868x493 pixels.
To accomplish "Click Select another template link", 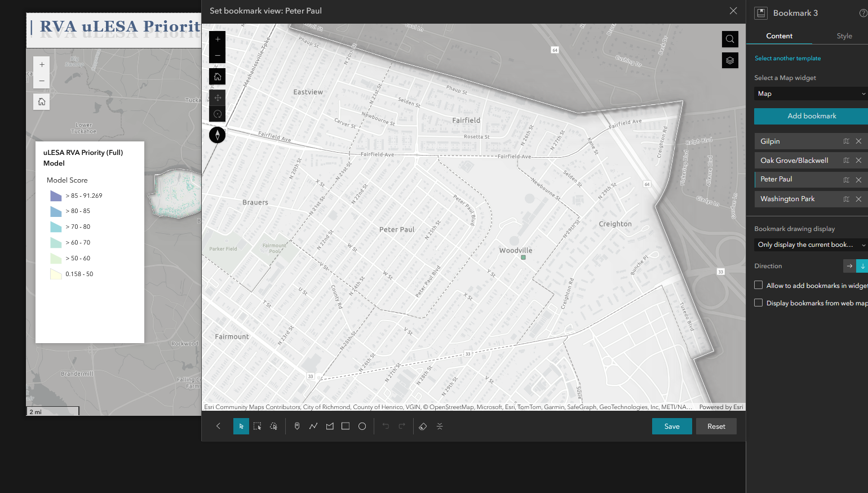I will pyautogui.click(x=787, y=58).
